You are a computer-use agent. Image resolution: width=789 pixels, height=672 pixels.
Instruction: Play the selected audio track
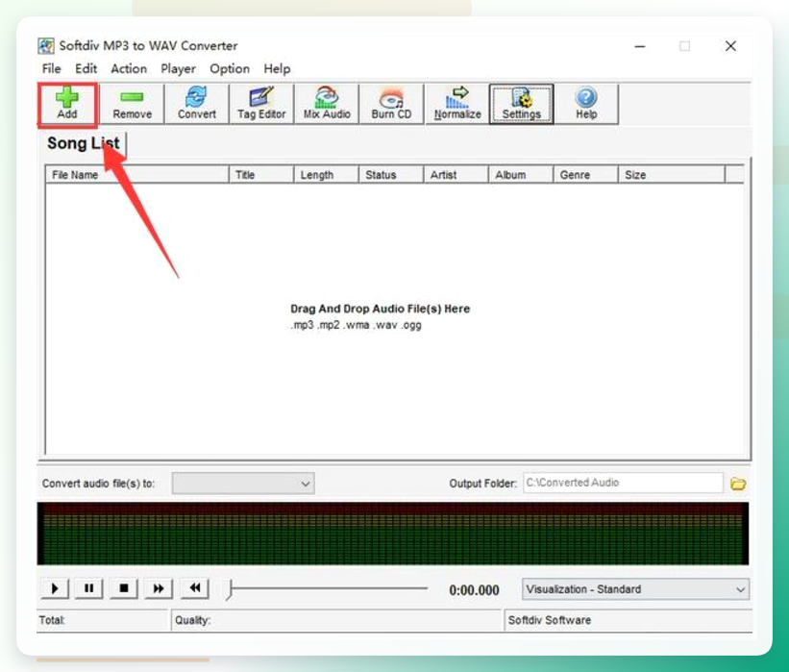tap(55, 588)
